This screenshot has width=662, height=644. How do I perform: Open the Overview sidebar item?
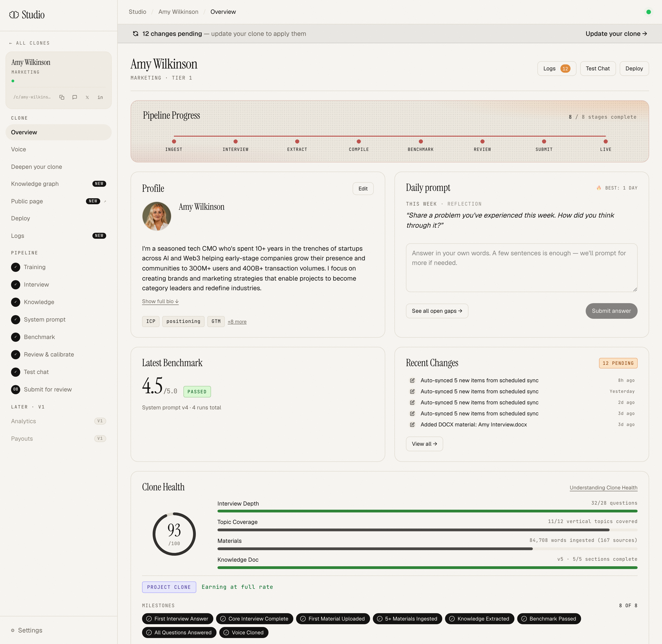pyautogui.click(x=58, y=132)
